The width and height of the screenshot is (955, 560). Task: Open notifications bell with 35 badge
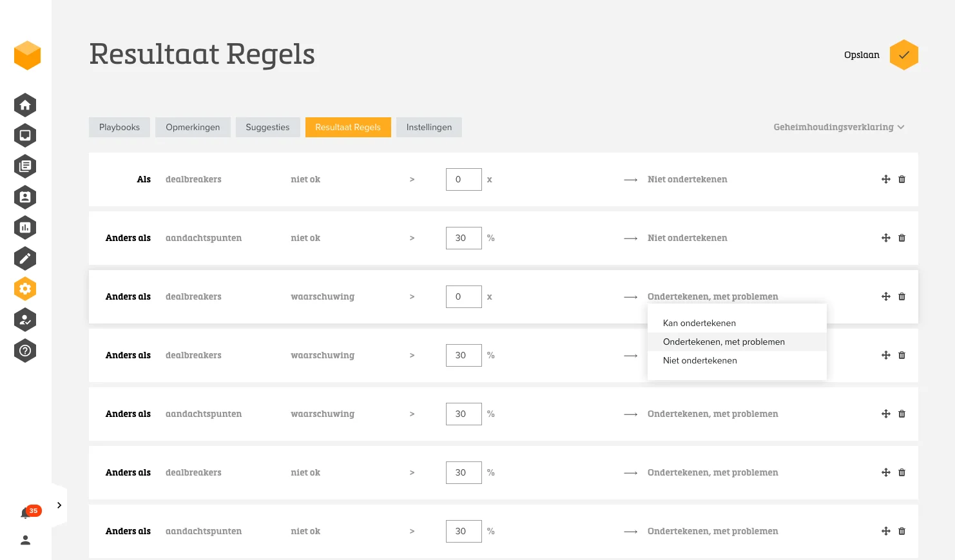(x=26, y=513)
